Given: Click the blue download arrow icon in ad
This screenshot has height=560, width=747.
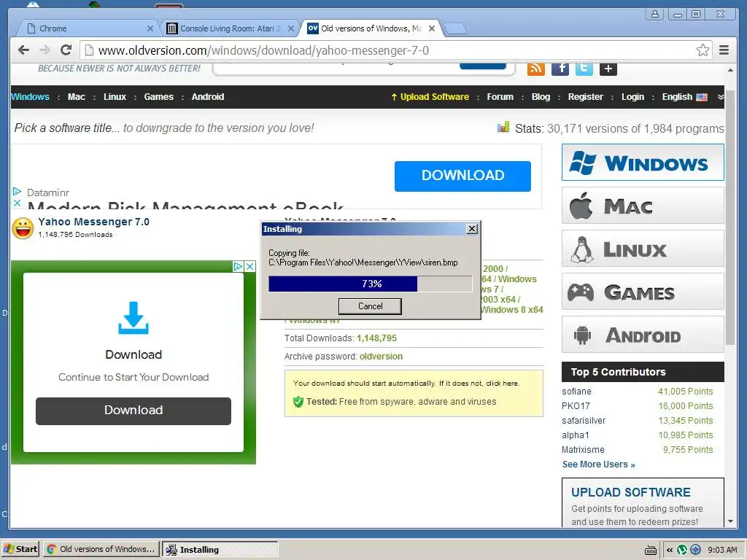Looking at the screenshot, I should (x=133, y=318).
